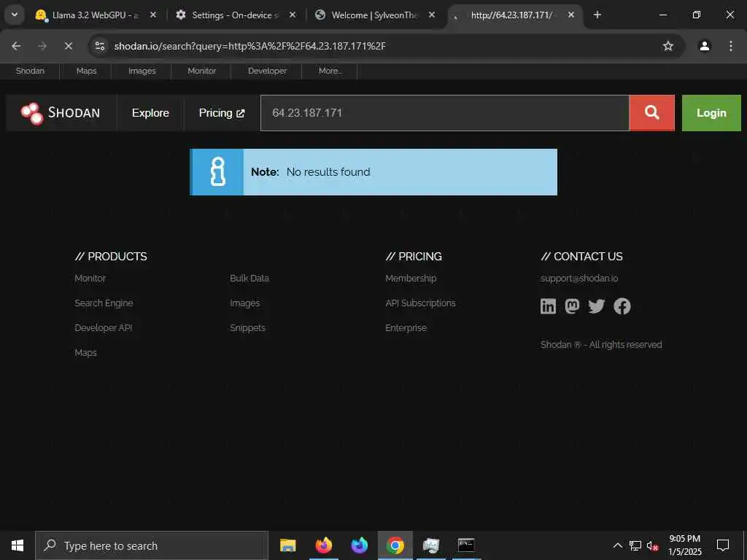Click support@shodan.io email link
This screenshot has height=560, width=747.
point(579,278)
